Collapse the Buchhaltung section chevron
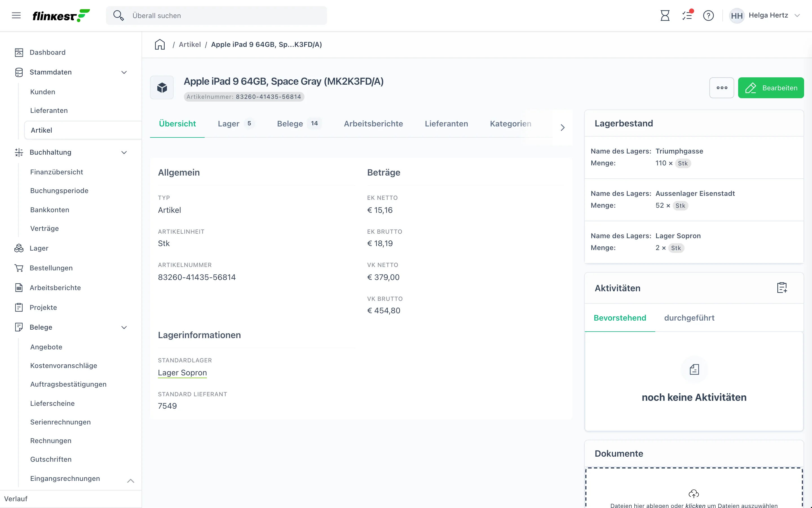 point(124,152)
